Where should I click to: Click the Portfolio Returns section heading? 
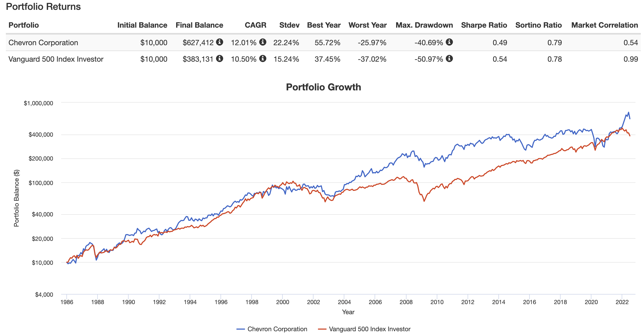pos(43,7)
